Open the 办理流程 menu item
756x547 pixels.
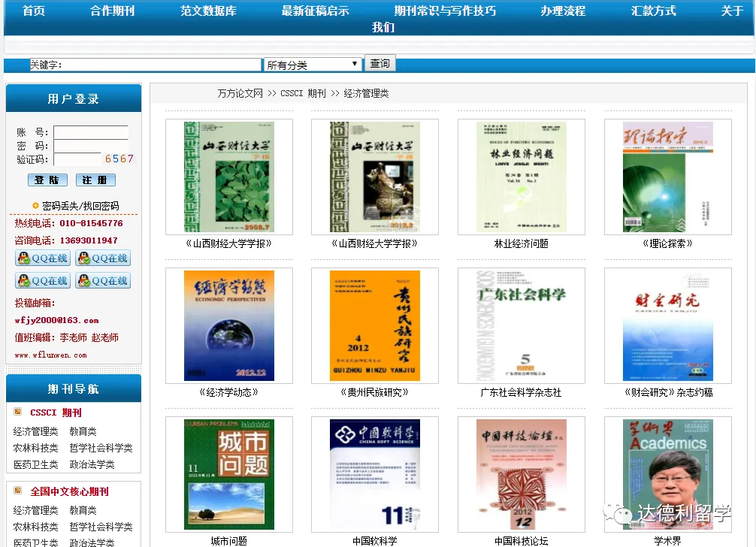563,11
